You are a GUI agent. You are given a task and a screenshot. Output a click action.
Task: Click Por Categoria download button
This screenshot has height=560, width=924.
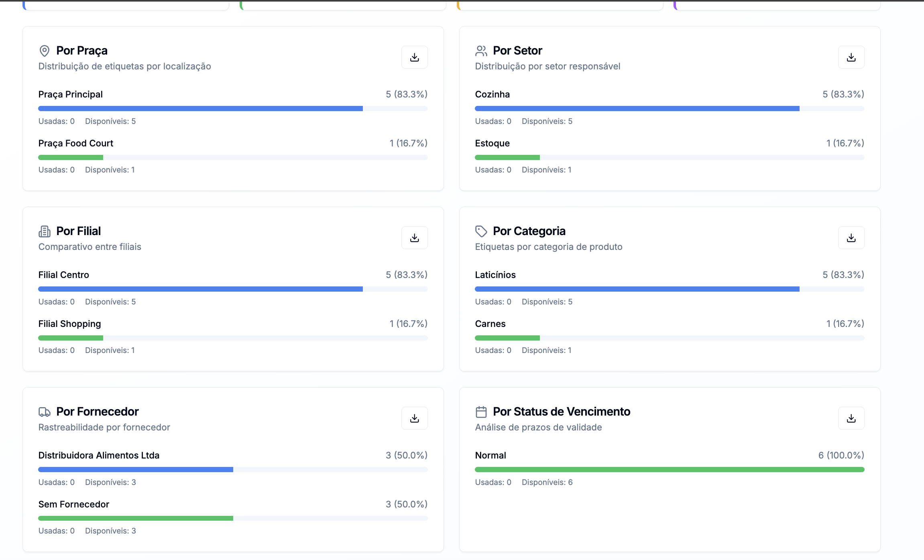(x=851, y=238)
